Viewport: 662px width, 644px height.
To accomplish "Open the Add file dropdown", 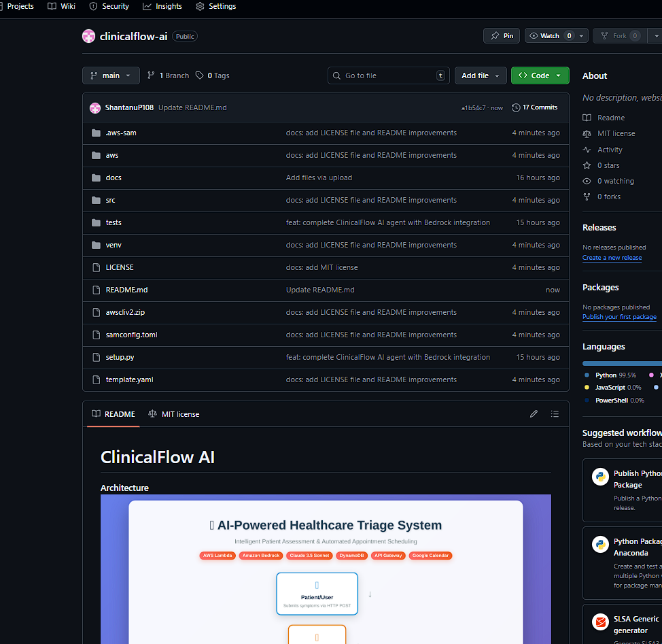I will (481, 75).
